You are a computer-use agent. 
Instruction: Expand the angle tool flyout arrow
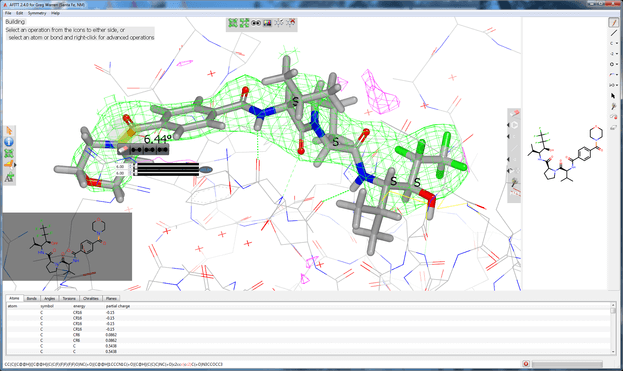pos(15,165)
